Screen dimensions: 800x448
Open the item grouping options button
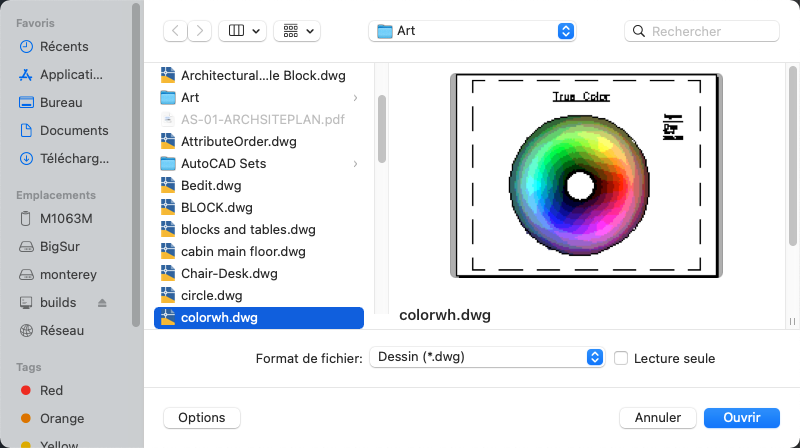tap(297, 31)
